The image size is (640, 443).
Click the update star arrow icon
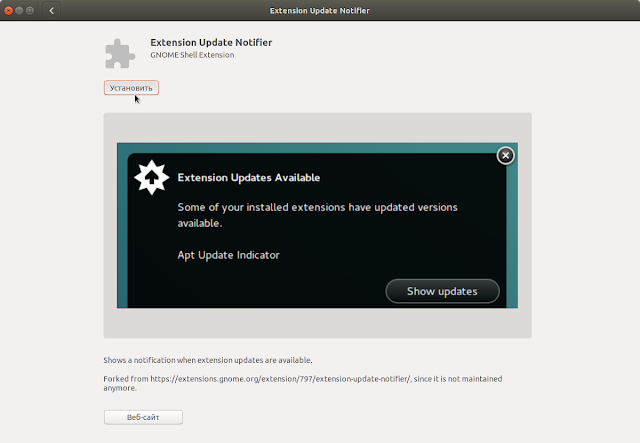click(x=152, y=177)
